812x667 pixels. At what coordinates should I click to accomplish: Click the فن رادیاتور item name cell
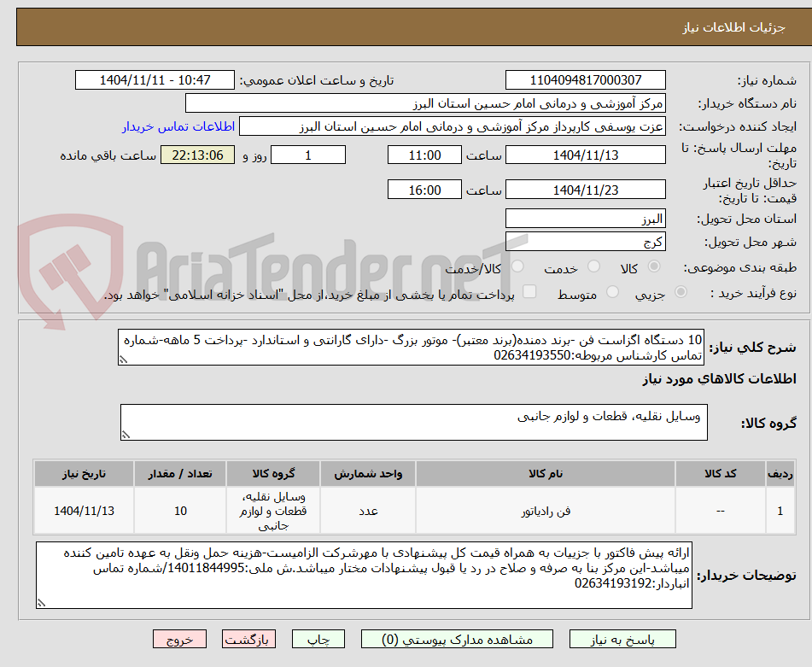click(x=546, y=511)
